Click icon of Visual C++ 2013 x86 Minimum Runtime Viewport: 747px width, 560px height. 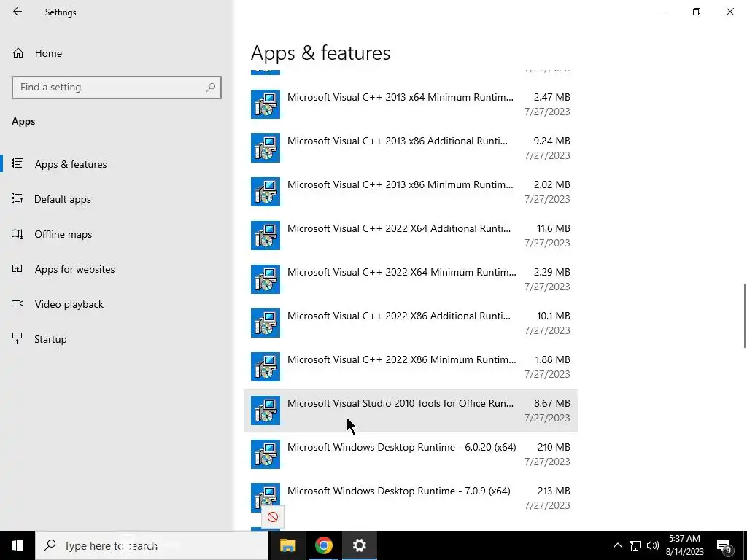click(x=266, y=192)
